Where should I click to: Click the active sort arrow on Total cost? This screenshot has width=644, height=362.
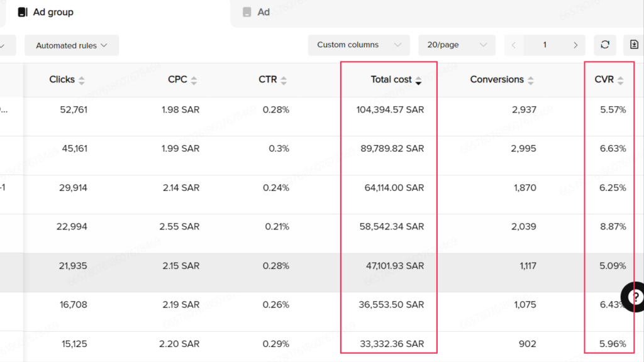pyautogui.click(x=419, y=82)
